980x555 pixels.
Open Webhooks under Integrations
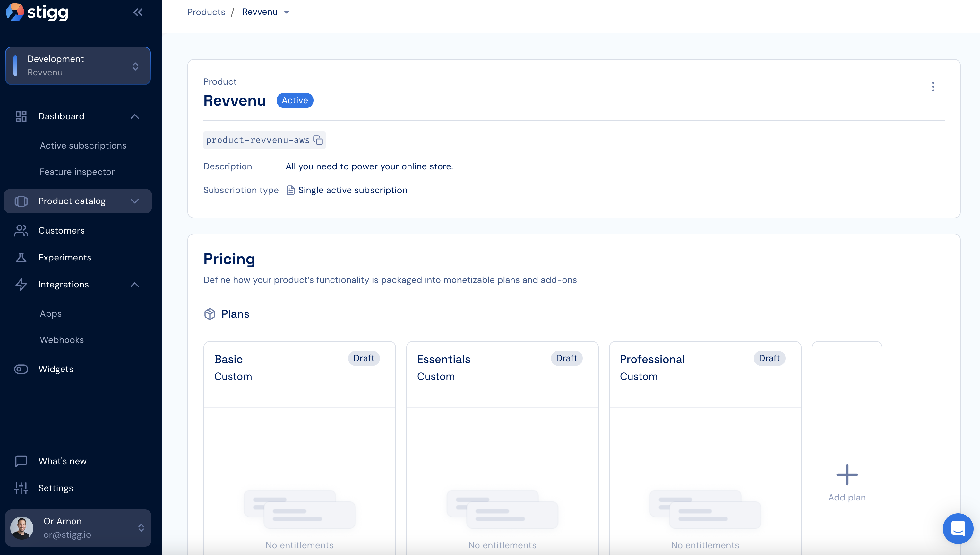[62, 340]
